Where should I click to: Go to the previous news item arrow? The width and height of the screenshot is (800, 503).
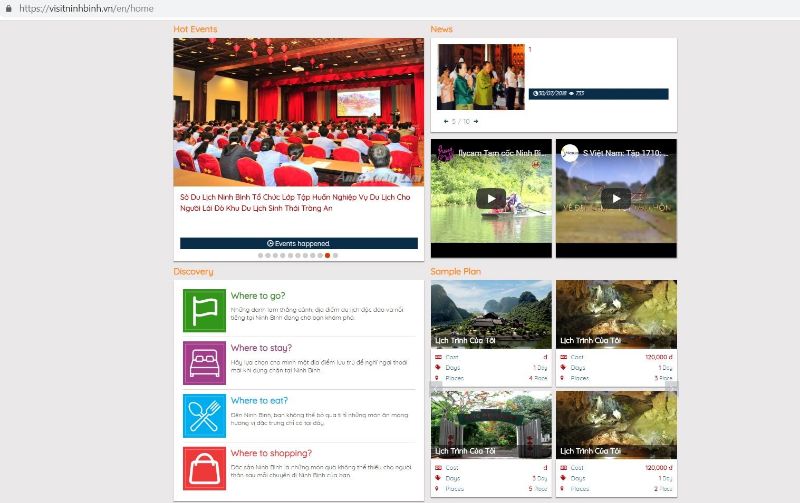tap(446, 121)
